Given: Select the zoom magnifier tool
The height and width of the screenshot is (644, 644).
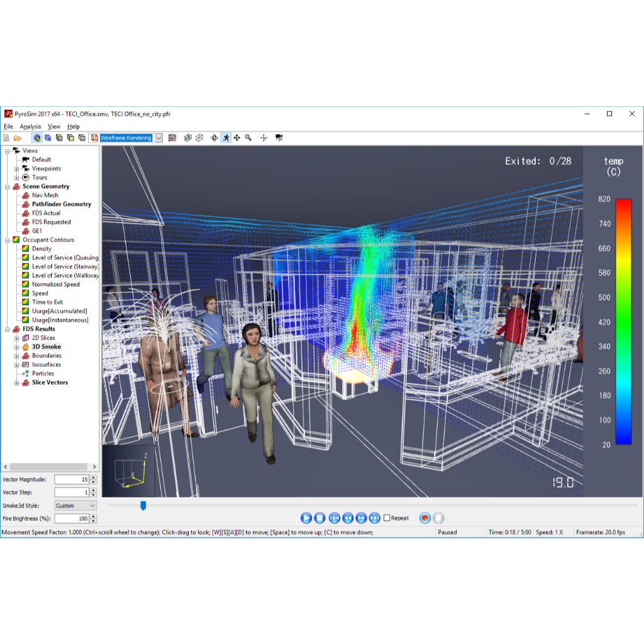Looking at the screenshot, I should pos(248,138).
